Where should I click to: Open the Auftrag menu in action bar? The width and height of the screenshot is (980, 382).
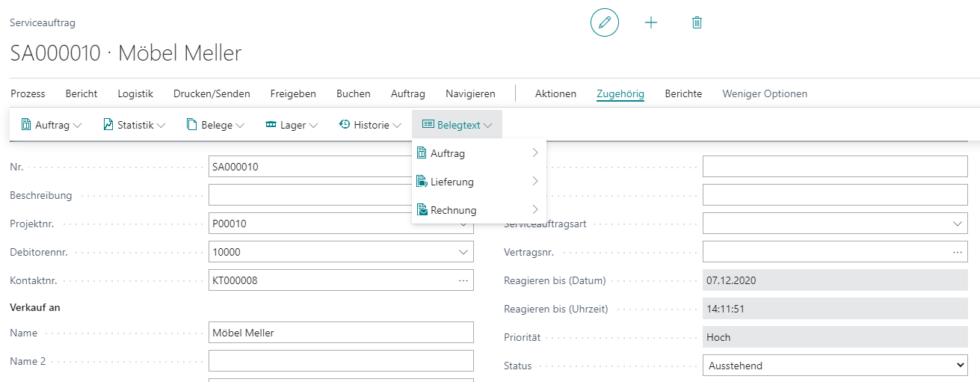coord(408,93)
